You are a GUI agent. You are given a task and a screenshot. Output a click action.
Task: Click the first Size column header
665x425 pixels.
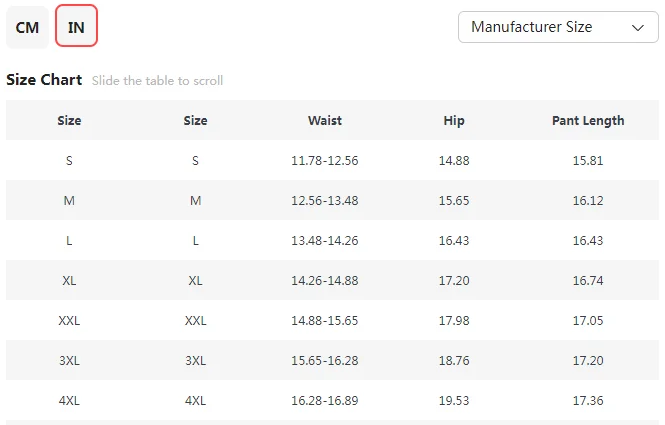69,120
